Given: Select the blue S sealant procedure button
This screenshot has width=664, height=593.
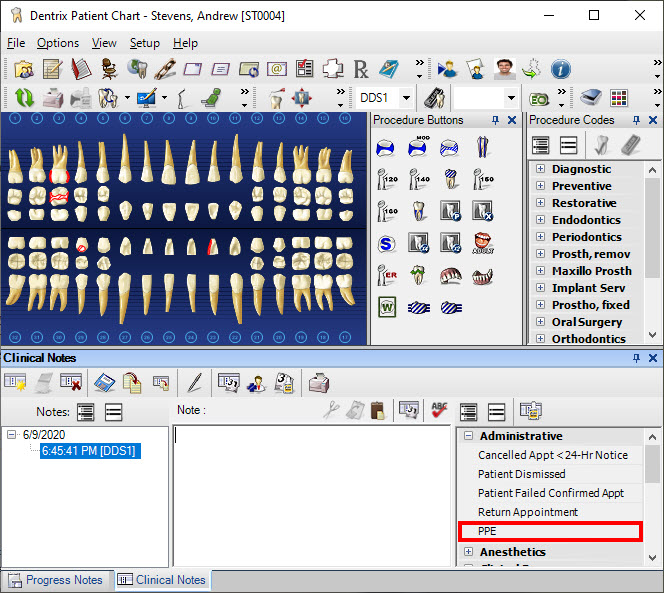Looking at the screenshot, I should pyautogui.click(x=386, y=244).
